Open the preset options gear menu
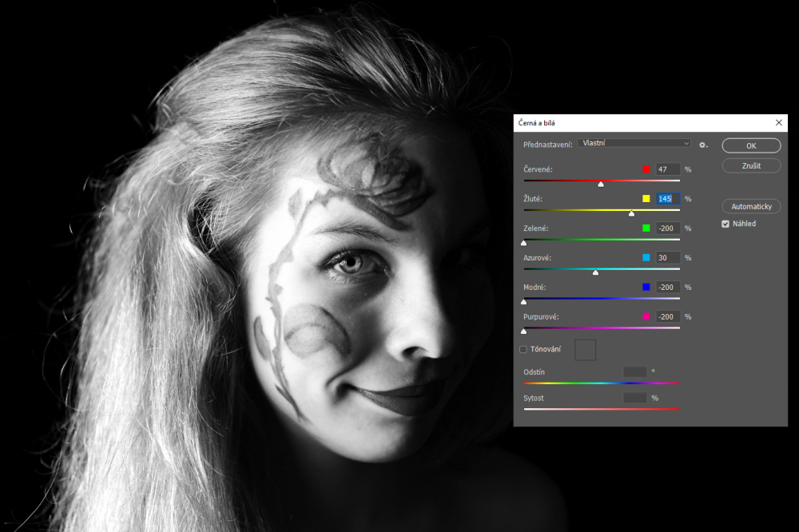The height and width of the screenshot is (532, 799). (703, 145)
